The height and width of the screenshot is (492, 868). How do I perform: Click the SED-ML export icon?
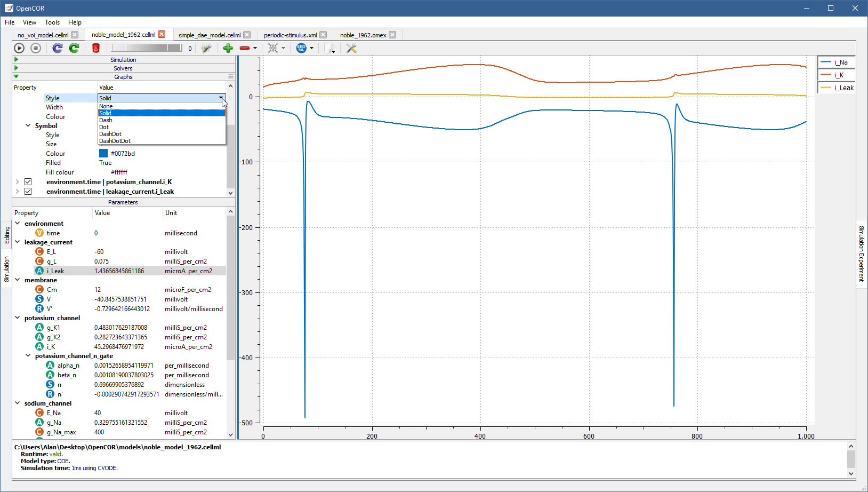tap(301, 48)
